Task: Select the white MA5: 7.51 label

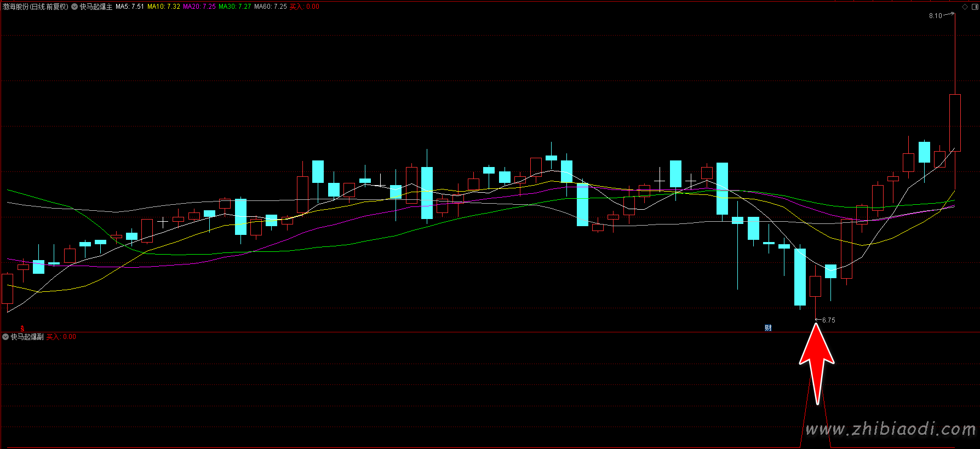Action: (130, 7)
